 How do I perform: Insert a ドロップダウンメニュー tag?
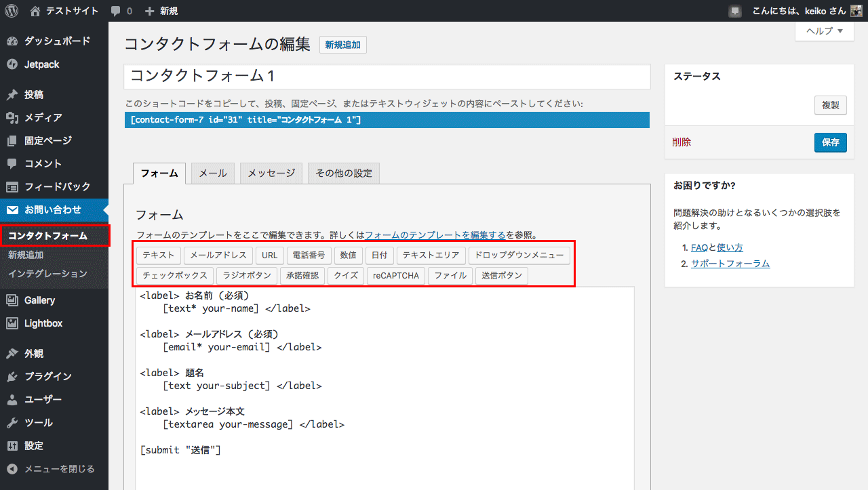tap(519, 256)
